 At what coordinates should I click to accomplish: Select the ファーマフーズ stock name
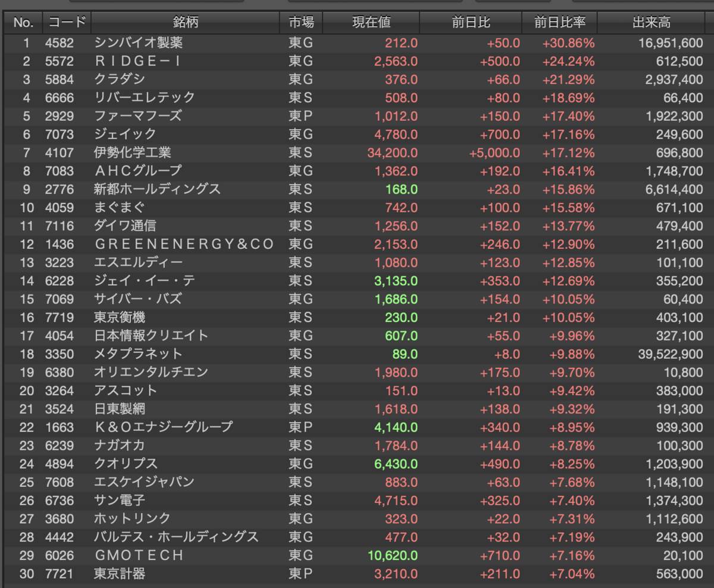coord(138,116)
